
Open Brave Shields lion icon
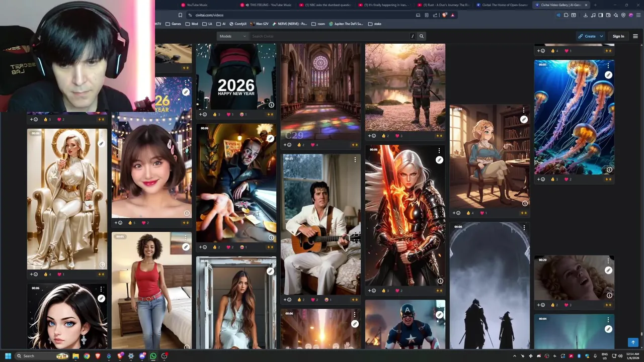pos(444,15)
